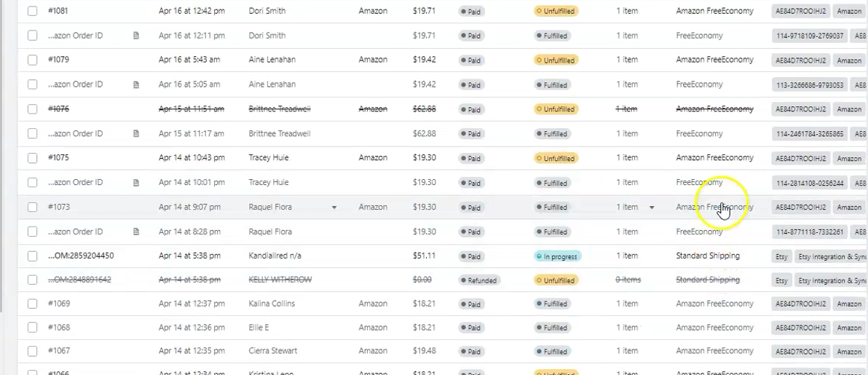Check the box for order #1069
The height and width of the screenshot is (375, 868).
point(33,304)
